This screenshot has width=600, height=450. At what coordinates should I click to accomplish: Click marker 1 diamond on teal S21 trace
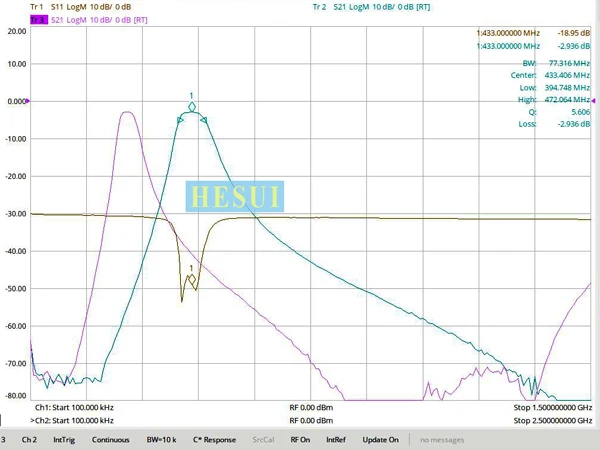tap(192, 107)
